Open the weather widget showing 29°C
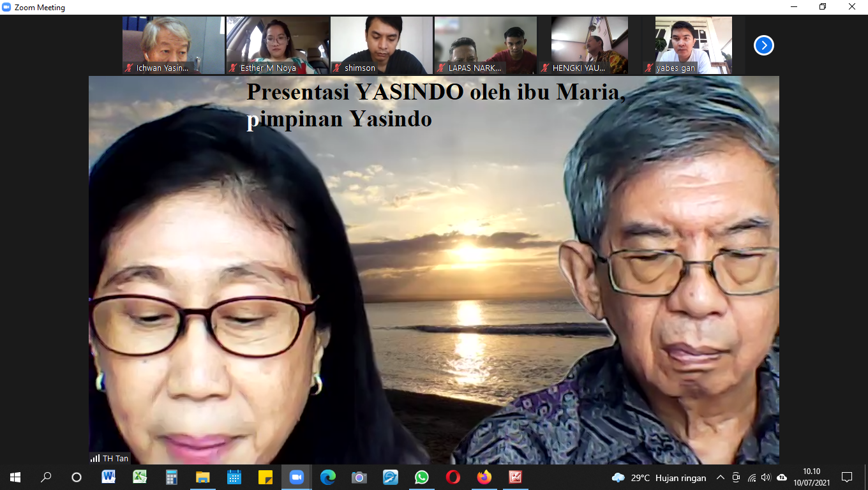868x490 pixels. (x=659, y=477)
